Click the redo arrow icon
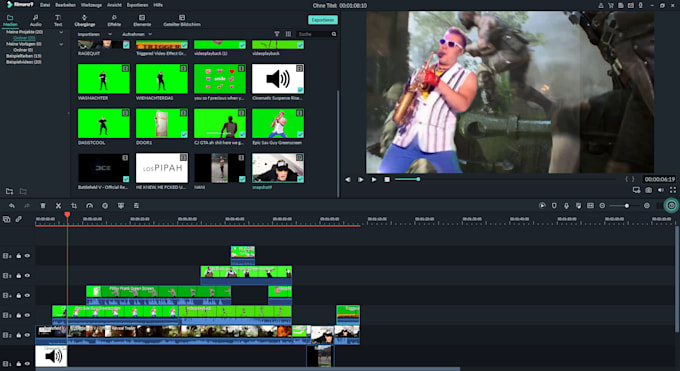 [x=27, y=206]
